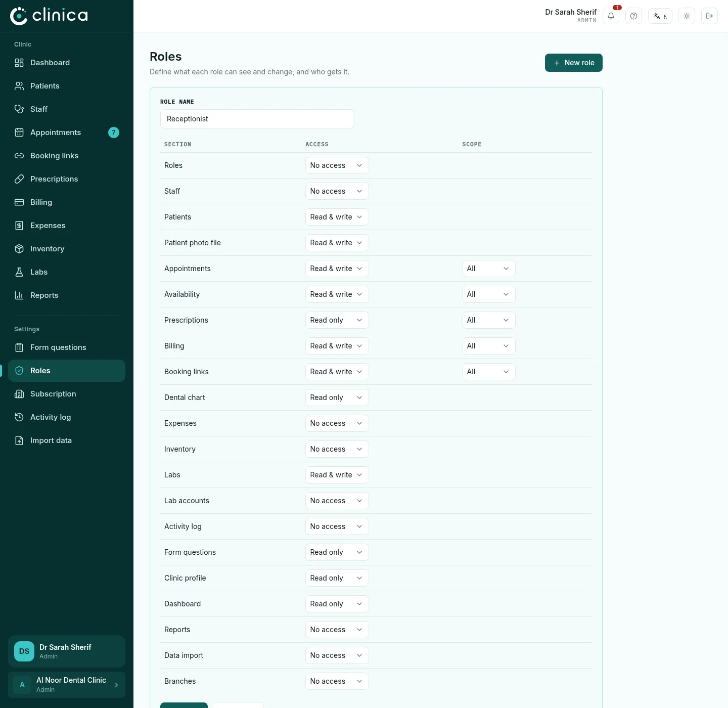This screenshot has height=708, width=728.
Task: Open the Appointments scope dropdown
Action: click(x=489, y=269)
